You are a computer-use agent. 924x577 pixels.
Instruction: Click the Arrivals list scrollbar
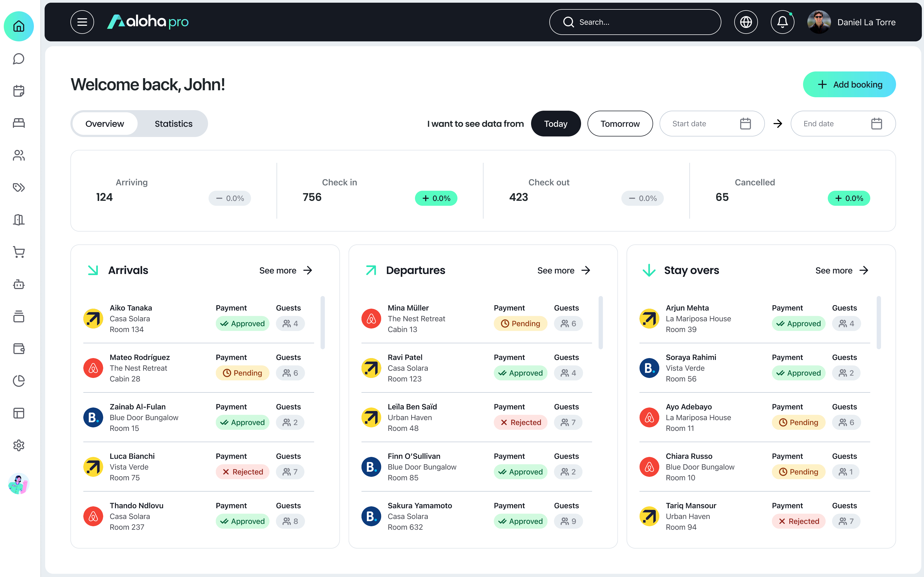pos(323,322)
